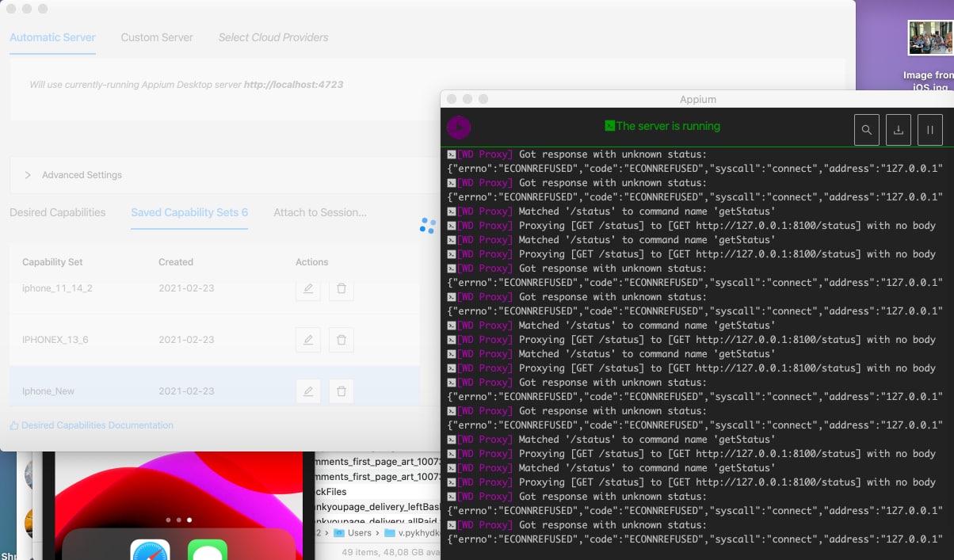Pause the Appium server log output
The image size is (954, 560).
930,130
